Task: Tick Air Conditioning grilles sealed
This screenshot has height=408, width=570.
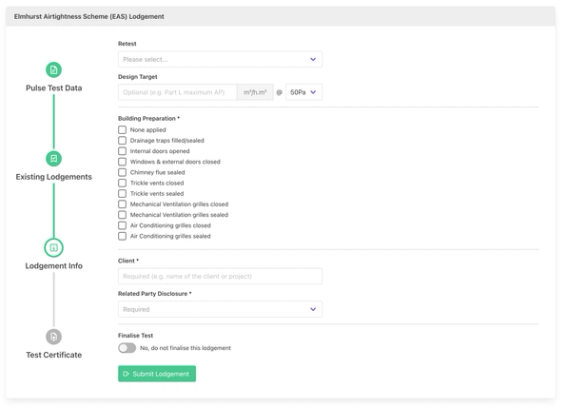Action: 123,236
